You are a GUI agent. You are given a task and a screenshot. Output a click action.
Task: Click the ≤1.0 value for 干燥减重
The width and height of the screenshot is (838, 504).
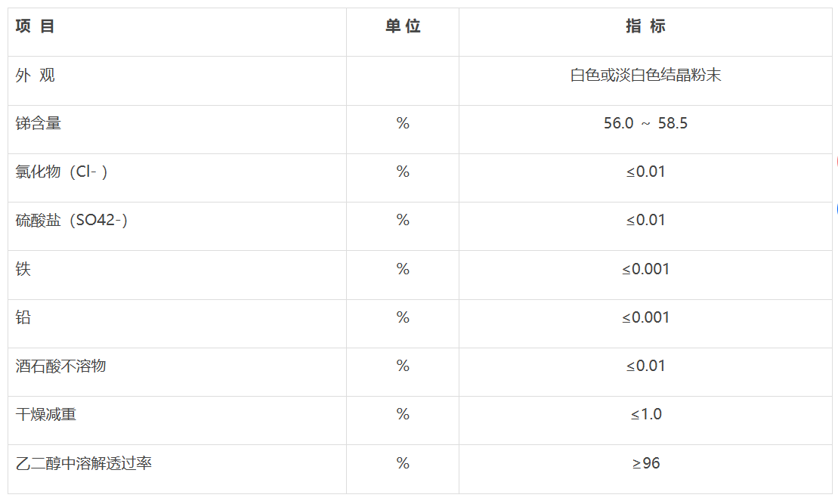(645, 414)
